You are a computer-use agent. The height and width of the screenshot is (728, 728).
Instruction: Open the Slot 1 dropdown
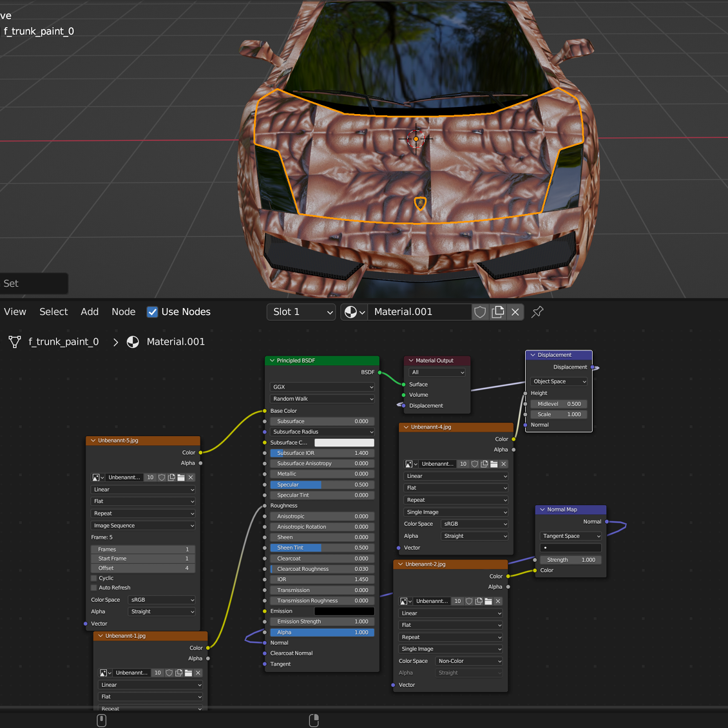point(302,312)
